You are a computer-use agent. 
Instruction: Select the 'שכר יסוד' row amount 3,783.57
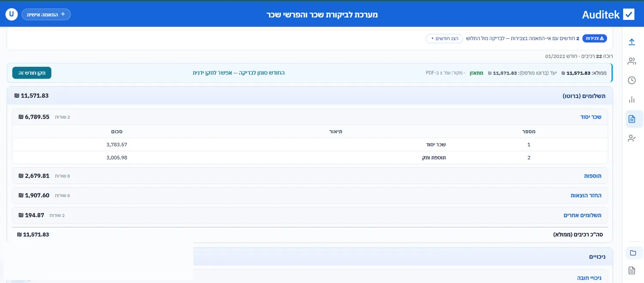pyautogui.click(x=117, y=145)
